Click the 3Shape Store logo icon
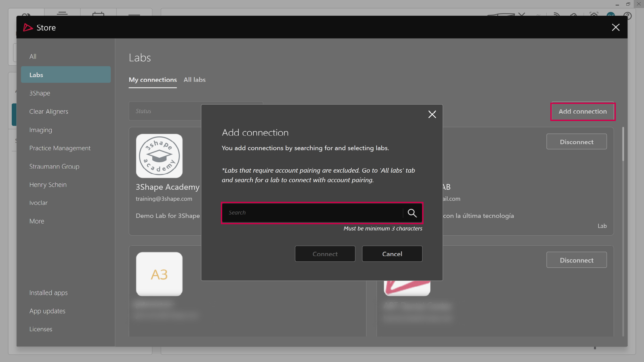644x362 pixels. coord(28,27)
